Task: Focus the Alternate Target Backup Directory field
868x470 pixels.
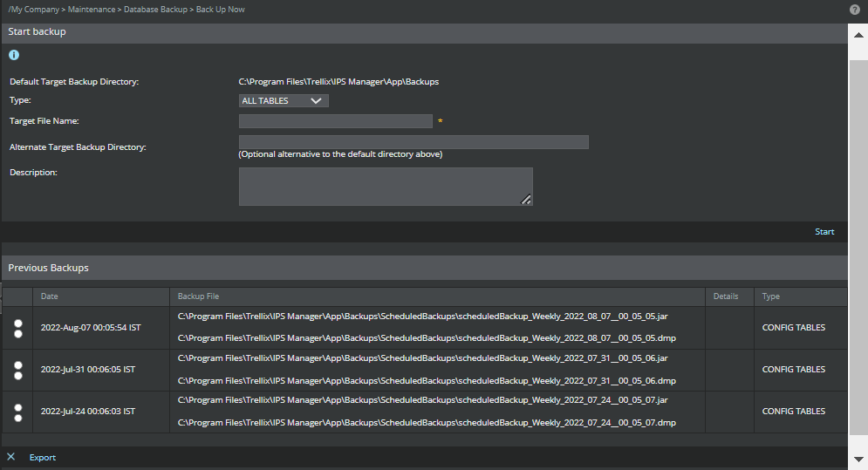Action: point(413,142)
